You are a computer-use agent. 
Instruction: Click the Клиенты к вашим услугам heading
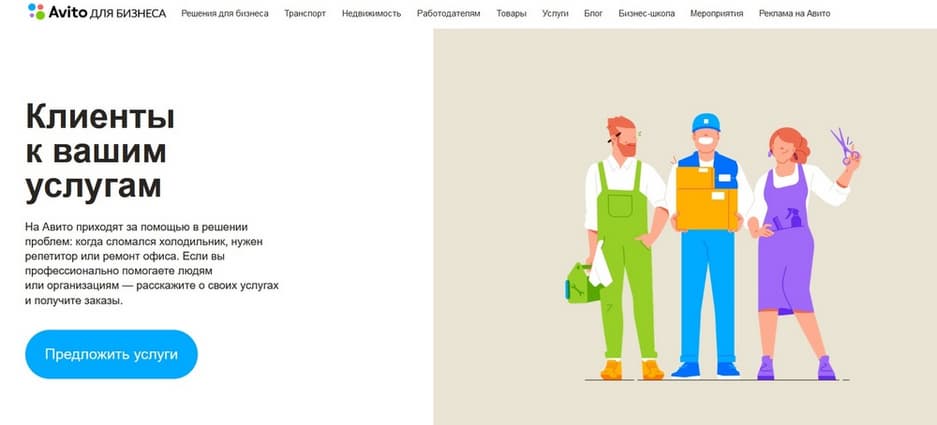pyautogui.click(x=100, y=152)
